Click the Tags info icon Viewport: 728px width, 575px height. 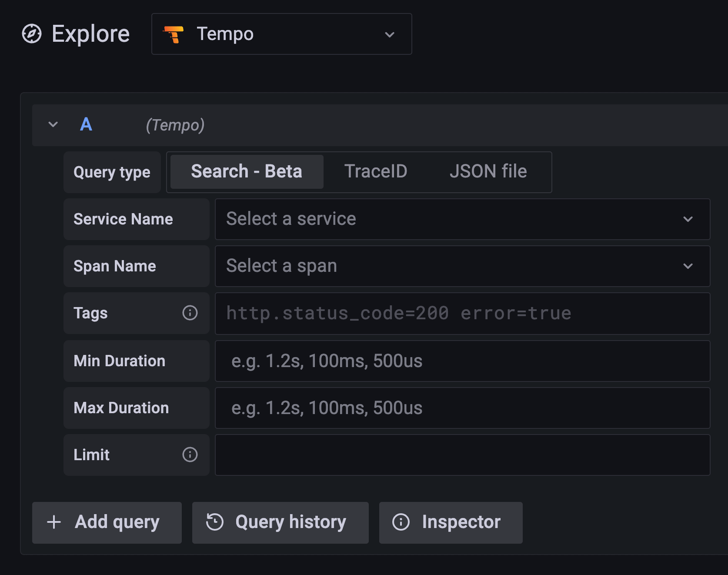190,313
